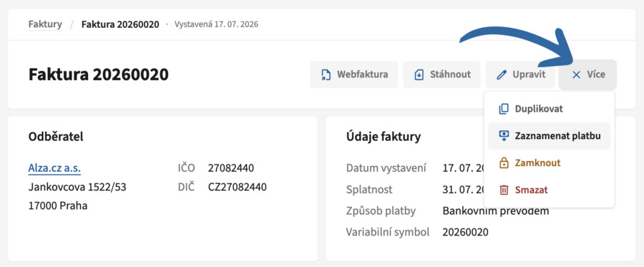The image size is (644, 267).
Task: Click the X icon on Více
Action: click(x=576, y=74)
